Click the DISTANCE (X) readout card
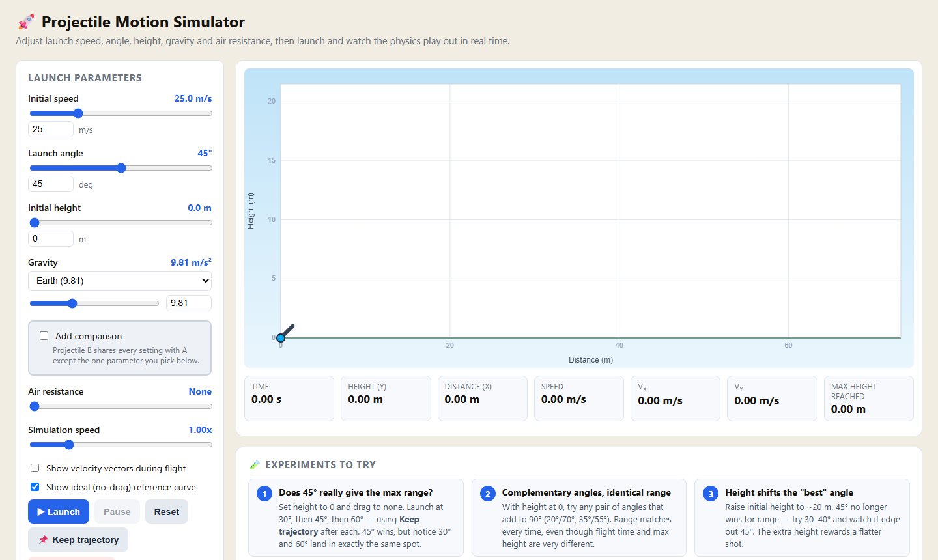The height and width of the screenshot is (560, 938). coord(483,399)
